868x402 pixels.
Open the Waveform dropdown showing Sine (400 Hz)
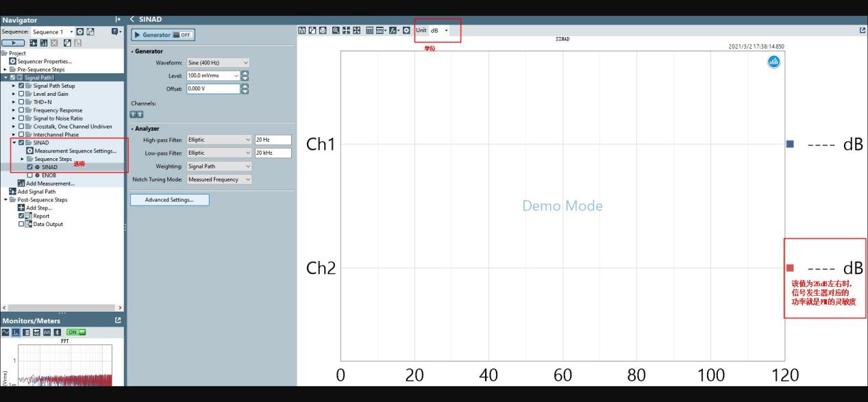[x=219, y=63]
